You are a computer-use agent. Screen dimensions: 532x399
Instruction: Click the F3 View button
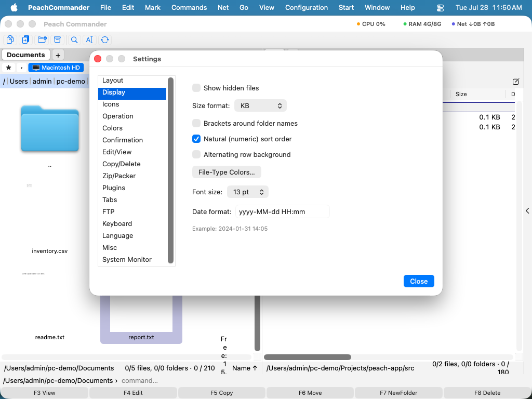(x=45, y=393)
